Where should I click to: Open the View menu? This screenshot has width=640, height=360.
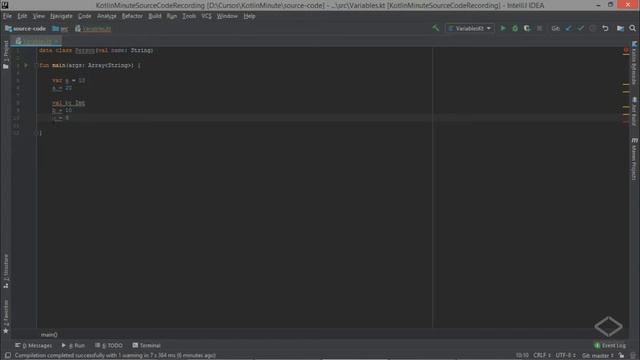38,16
